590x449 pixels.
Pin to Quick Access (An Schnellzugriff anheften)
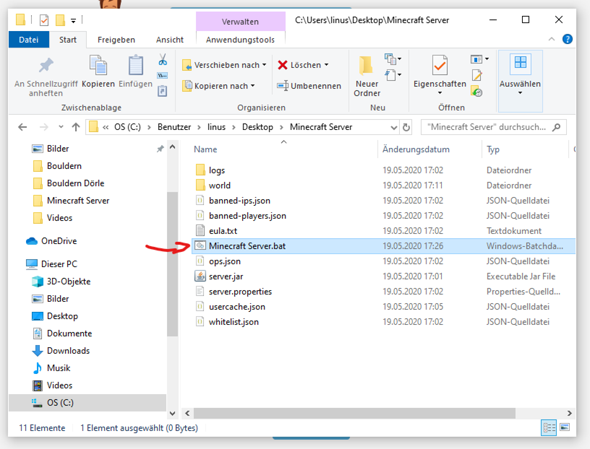[x=46, y=77]
